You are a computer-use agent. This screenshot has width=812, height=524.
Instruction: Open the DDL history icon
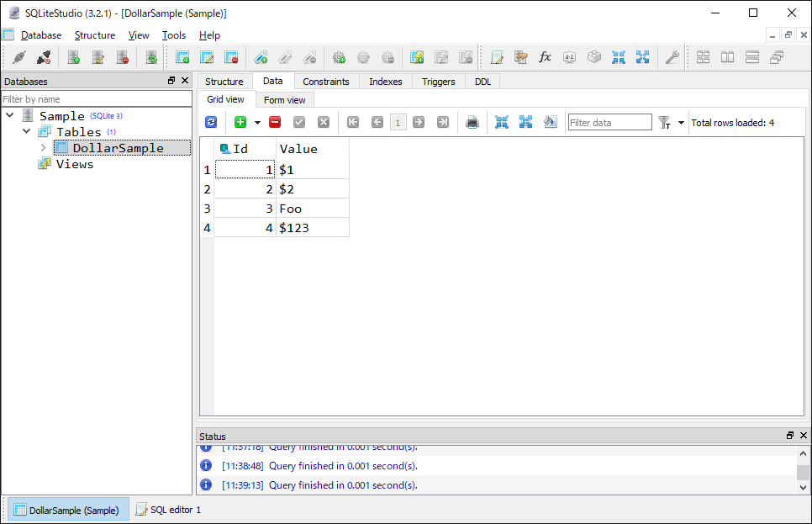(521, 57)
